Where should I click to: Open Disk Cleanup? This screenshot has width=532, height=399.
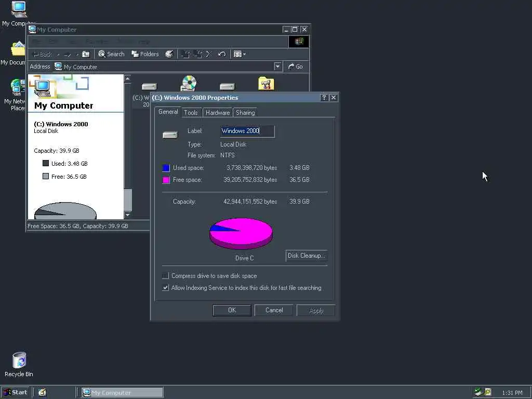307,256
